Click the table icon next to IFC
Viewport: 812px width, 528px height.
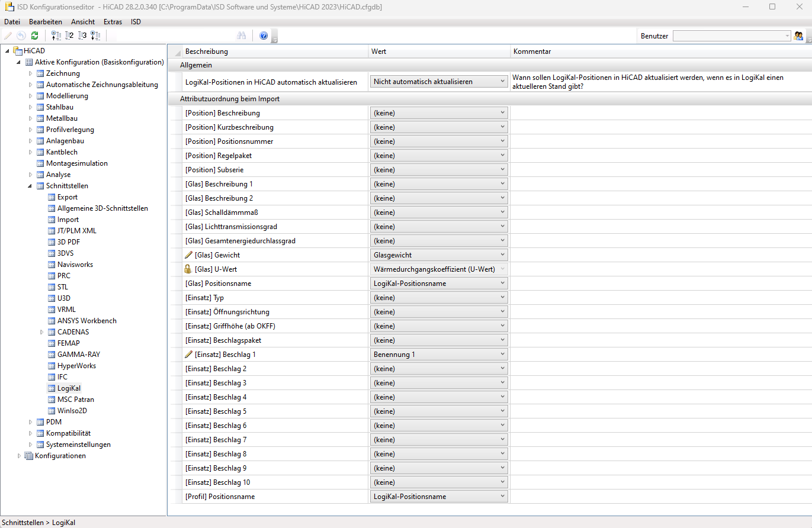point(52,377)
